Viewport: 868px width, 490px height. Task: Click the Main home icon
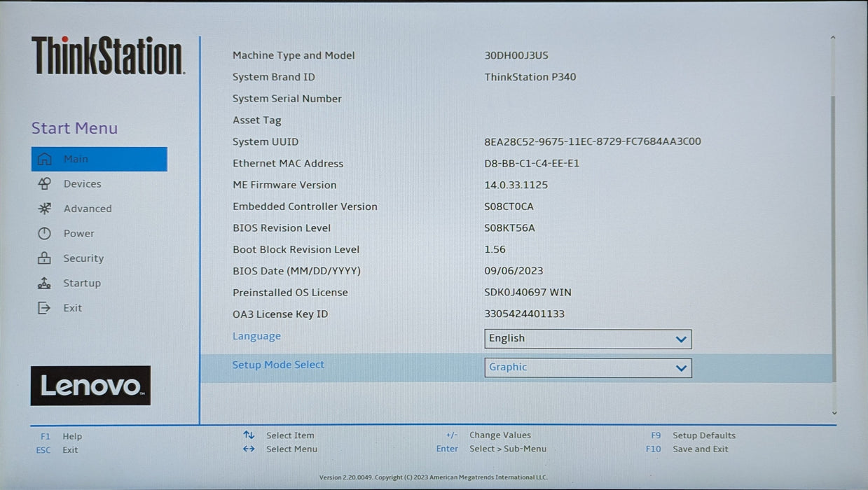[44, 159]
